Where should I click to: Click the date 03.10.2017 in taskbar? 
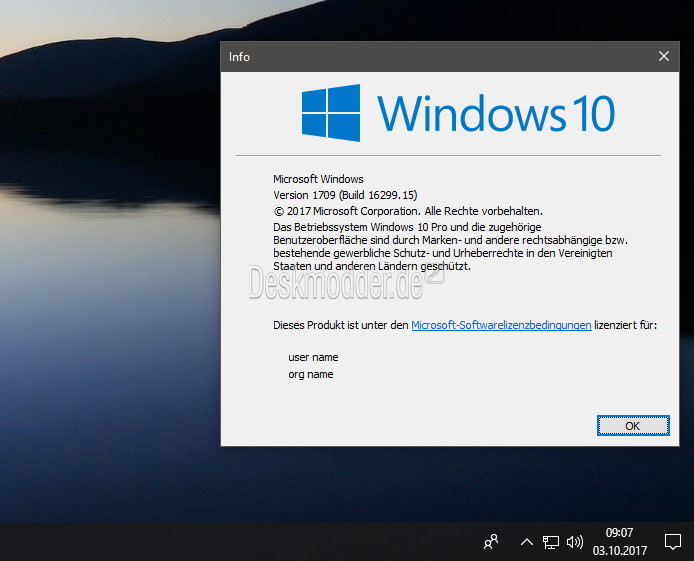point(620,550)
